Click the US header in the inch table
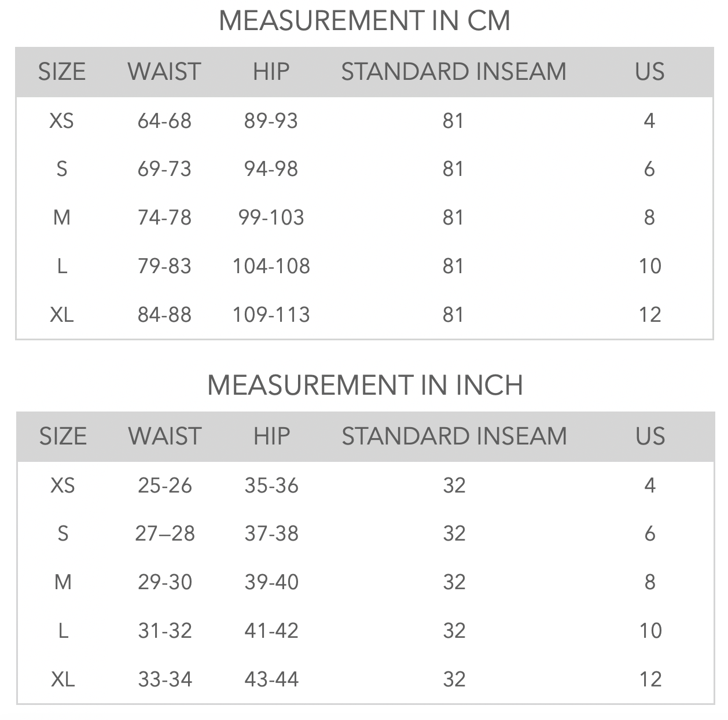The height and width of the screenshot is (720, 728). pos(650,436)
